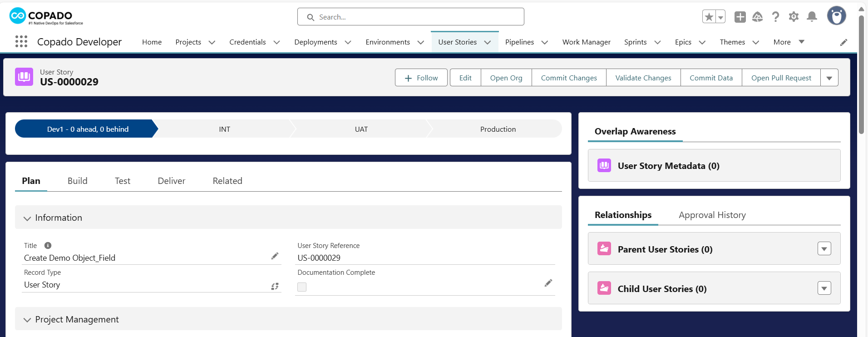The image size is (868, 337).
Task: Go to the Home nav item
Action: coord(152,42)
